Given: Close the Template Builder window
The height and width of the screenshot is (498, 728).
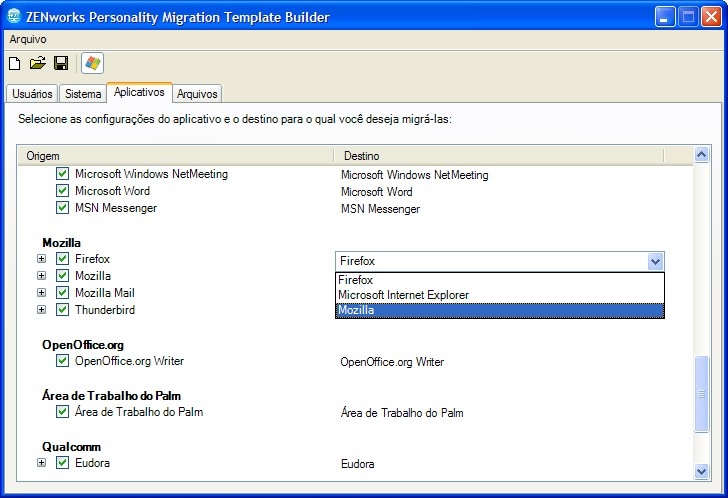Looking at the screenshot, I should click(711, 17).
